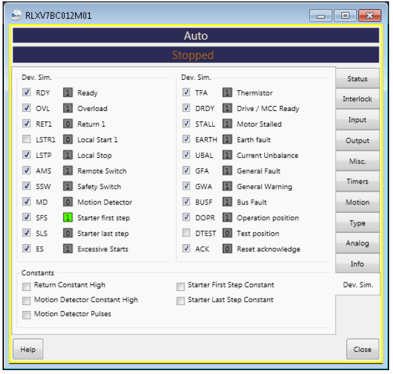Switch to the Status tab

[x=357, y=79]
